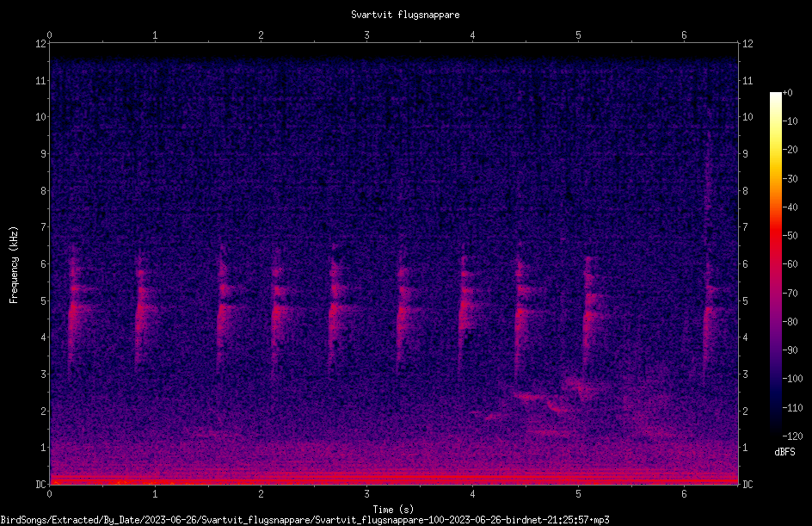Click the "2" tick on the top time axis
The height and width of the screenshot is (526, 812).
261,35
